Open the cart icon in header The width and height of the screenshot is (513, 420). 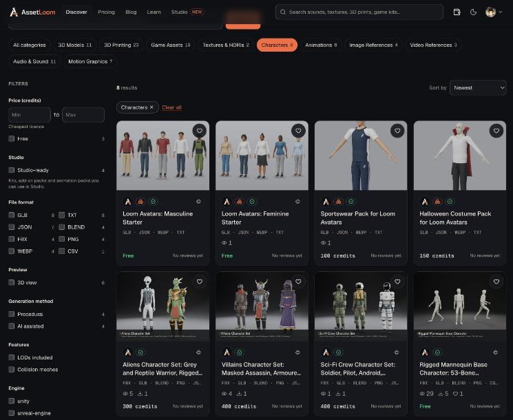pos(457,12)
